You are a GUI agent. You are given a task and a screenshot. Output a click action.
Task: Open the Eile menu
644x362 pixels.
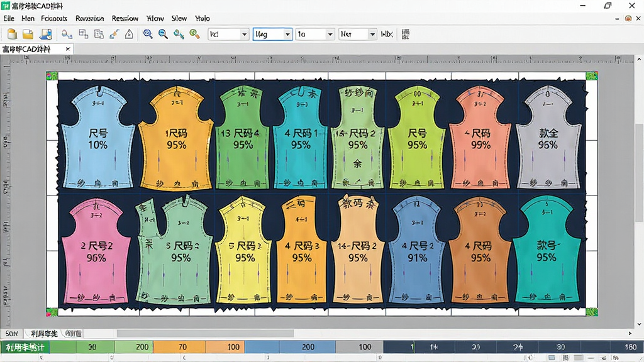(9, 18)
